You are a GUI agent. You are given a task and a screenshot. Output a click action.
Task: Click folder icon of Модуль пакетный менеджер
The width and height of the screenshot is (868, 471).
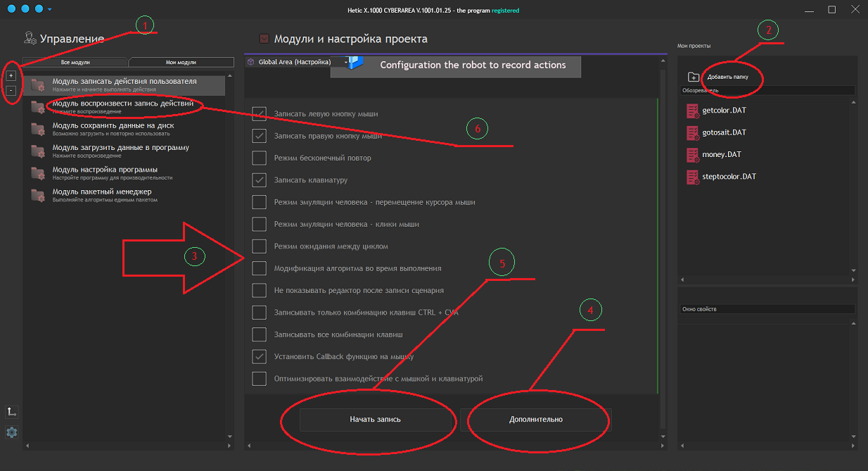pyautogui.click(x=38, y=195)
